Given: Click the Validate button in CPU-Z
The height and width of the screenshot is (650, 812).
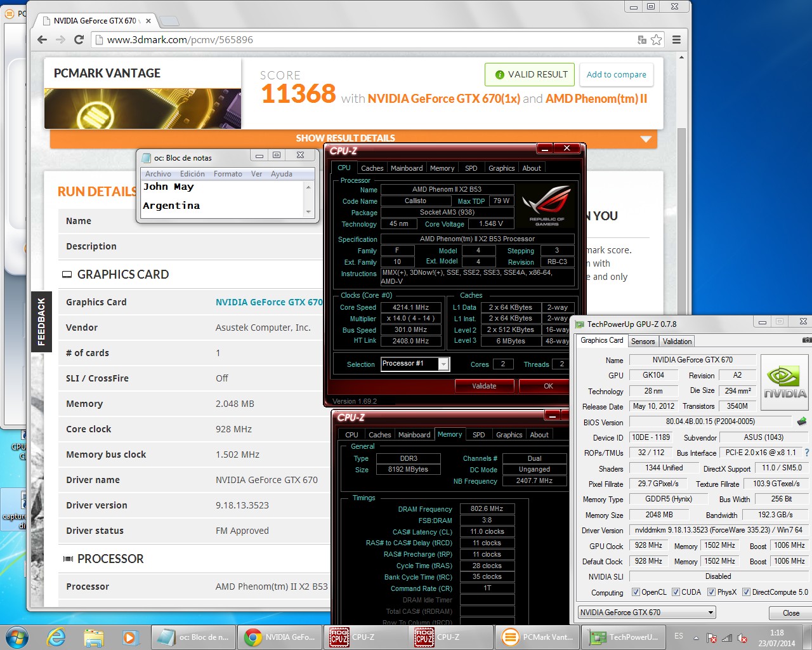Looking at the screenshot, I should point(484,386).
